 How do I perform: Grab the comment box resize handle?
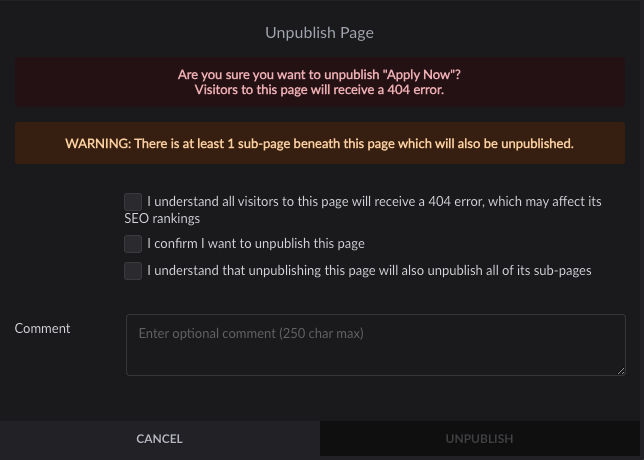(x=621, y=371)
